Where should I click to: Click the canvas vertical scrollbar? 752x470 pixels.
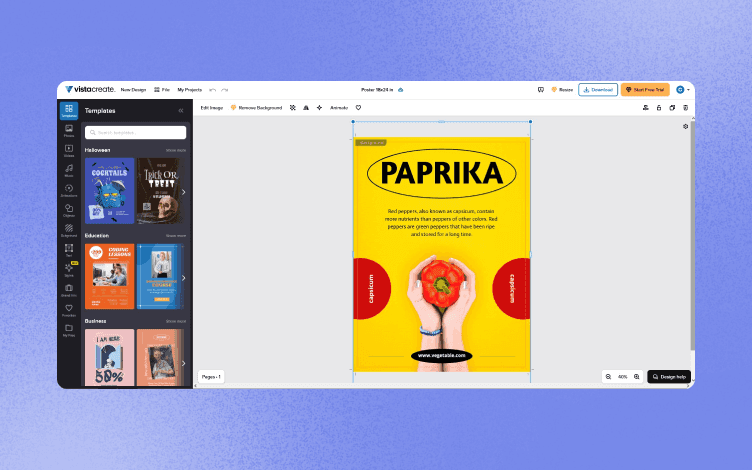692,235
